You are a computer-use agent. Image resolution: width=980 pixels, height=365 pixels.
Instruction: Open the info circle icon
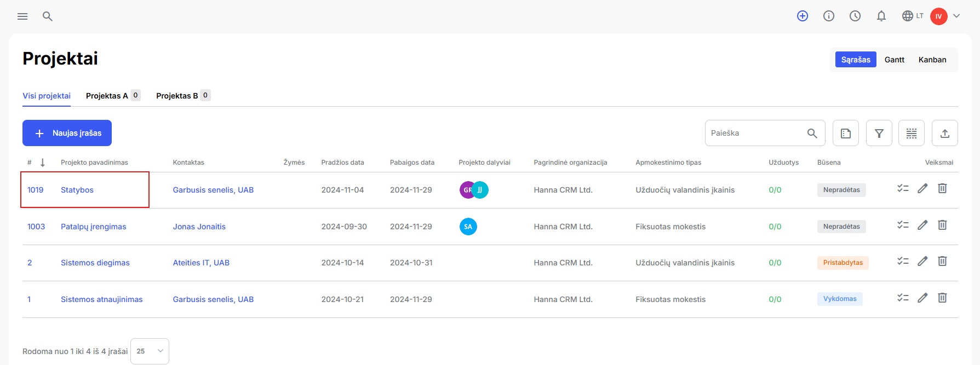829,16
